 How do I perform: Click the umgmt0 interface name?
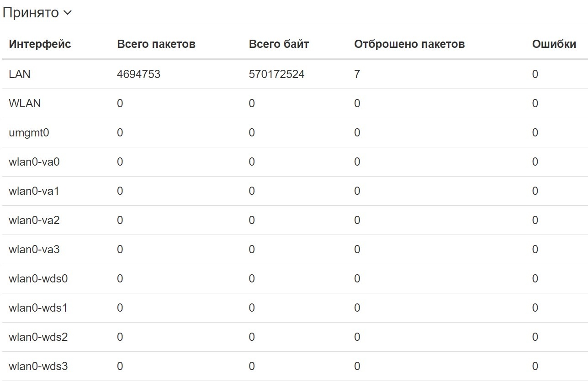[29, 133]
